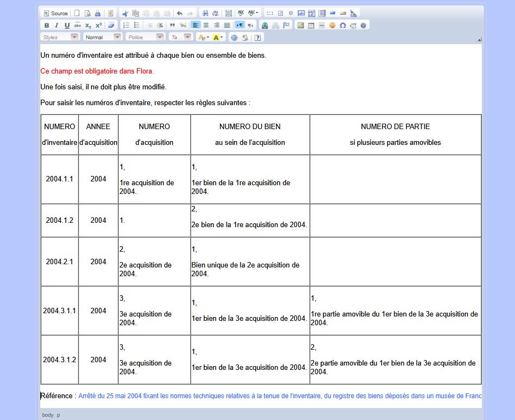Open the Police font dropdown

click(x=145, y=37)
